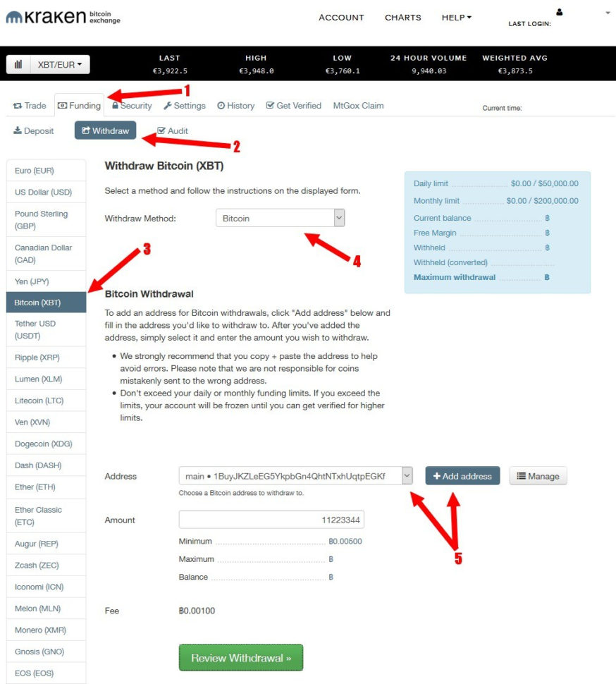Switch to the Funding tab
This screenshot has height=684, width=616.
click(x=79, y=105)
